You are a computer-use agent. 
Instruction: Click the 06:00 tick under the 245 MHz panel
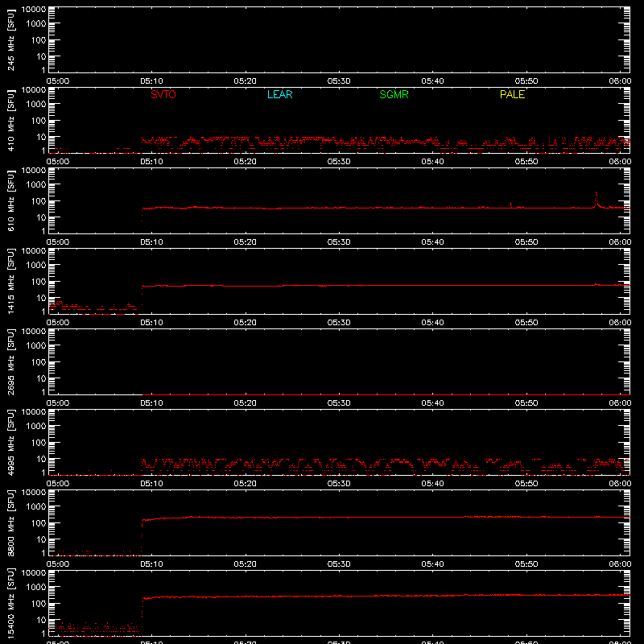[620, 81]
